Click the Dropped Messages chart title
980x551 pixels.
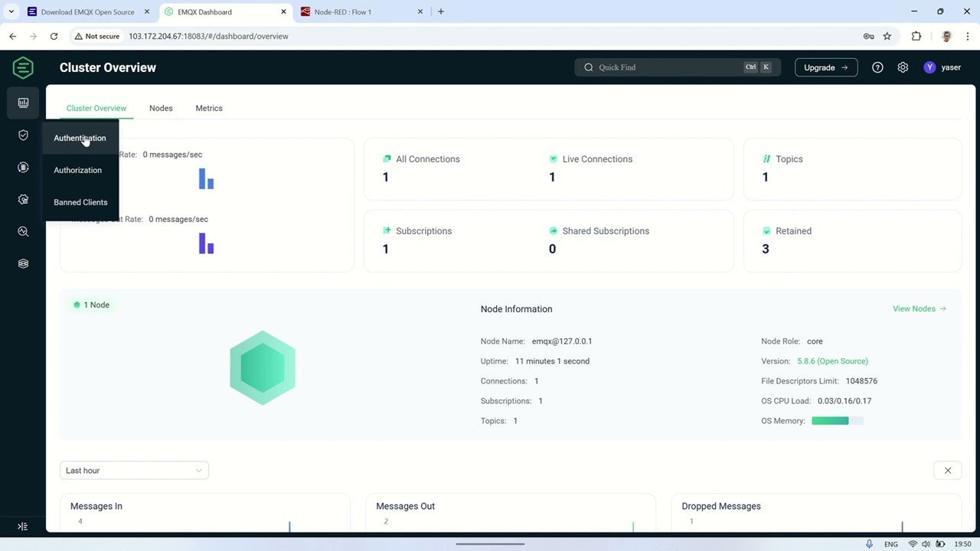(x=721, y=506)
